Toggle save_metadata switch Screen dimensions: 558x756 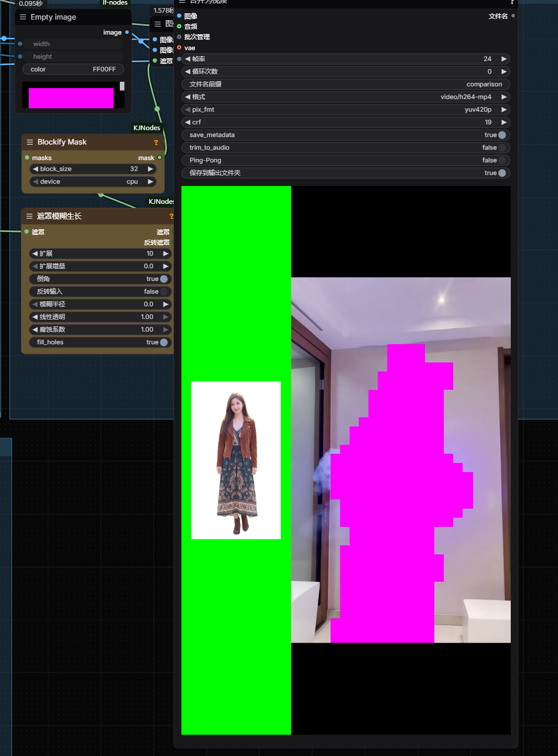(x=502, y=135)
